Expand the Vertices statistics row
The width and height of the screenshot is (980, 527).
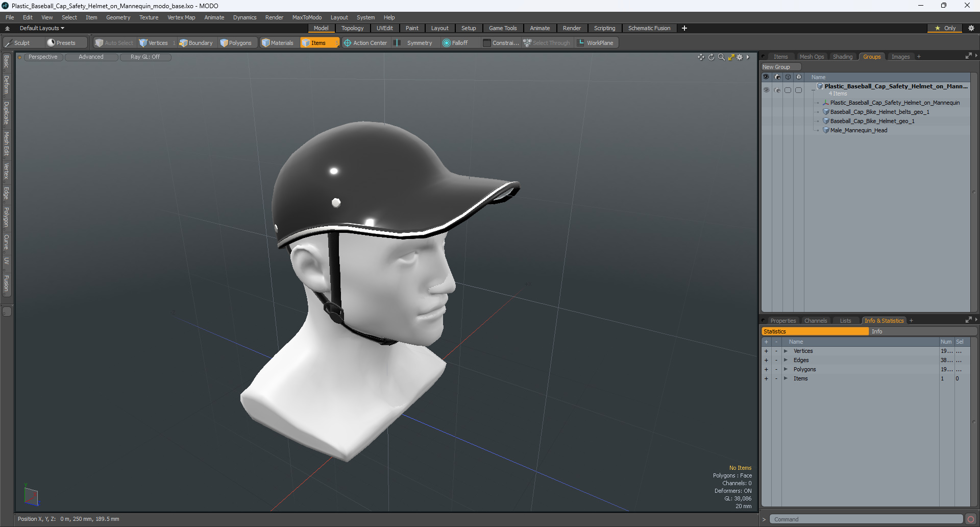point(786,351)
